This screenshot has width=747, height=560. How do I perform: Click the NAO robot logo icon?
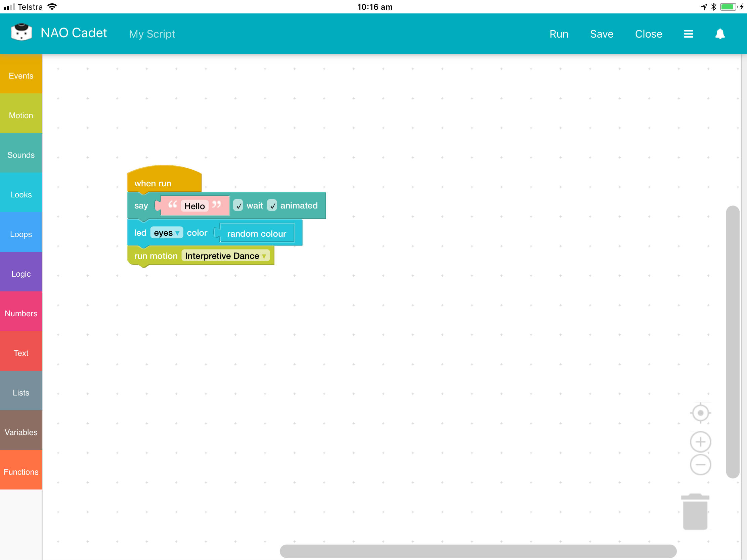(x=21, y=33)
